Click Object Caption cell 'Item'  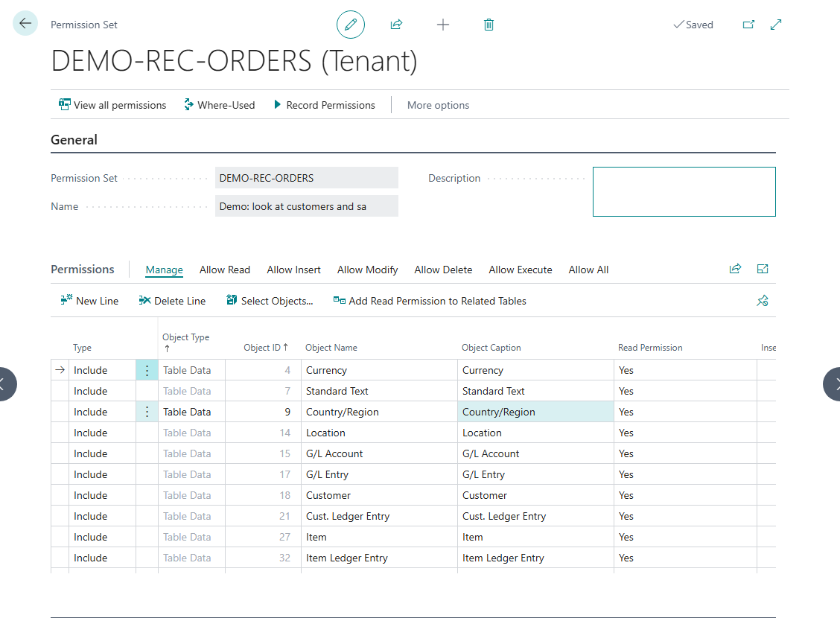pyautogui.click(x=535, y=537)
